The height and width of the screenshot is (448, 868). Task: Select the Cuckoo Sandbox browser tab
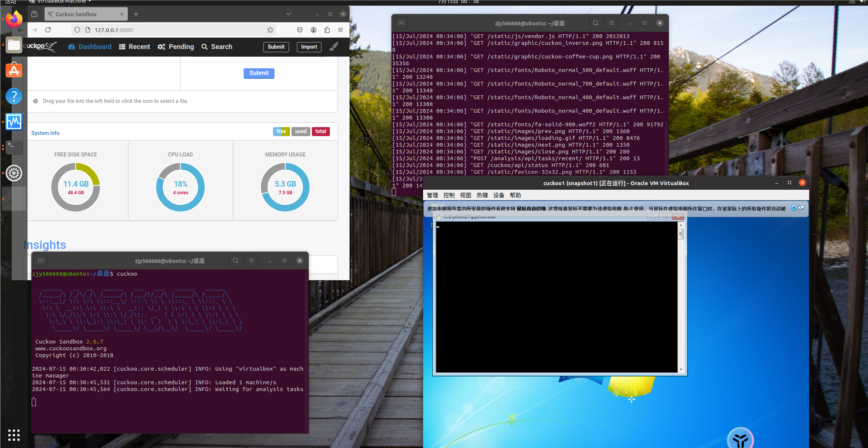coord(86,14)
